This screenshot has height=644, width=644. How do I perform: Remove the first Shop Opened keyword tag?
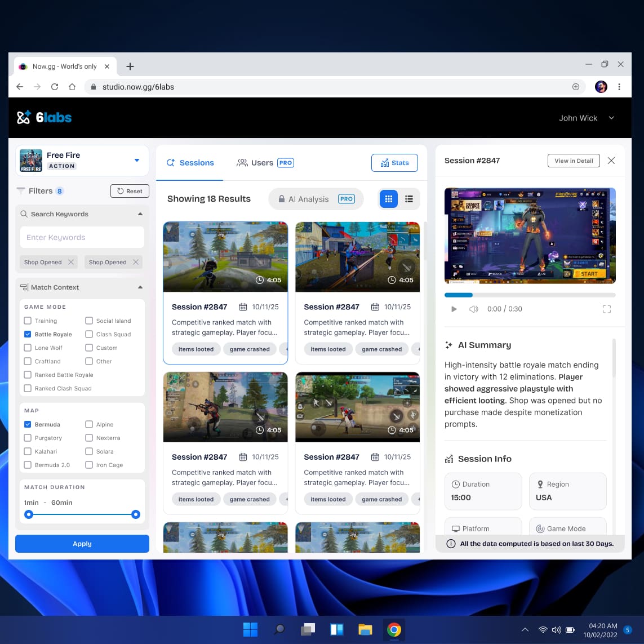(71, 262)
